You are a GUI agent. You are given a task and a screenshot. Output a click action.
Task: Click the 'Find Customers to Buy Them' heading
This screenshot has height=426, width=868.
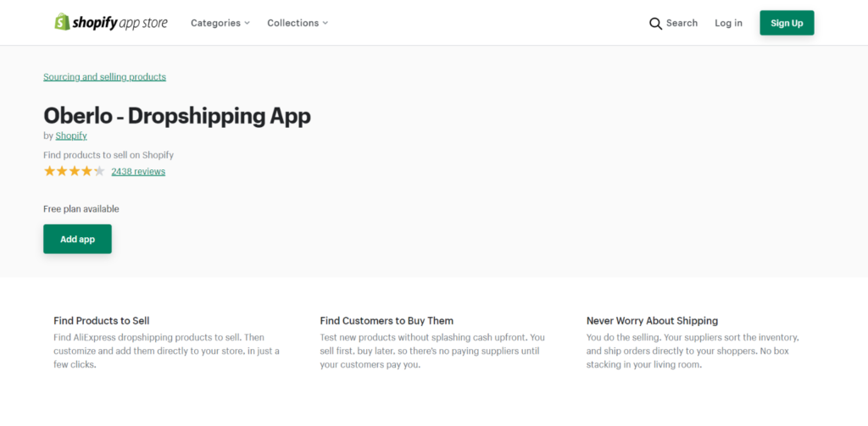coord(387,320)
